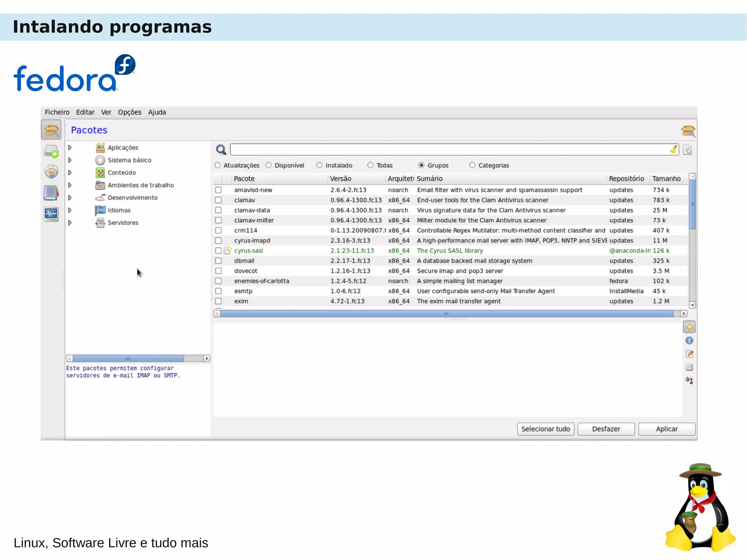This screenshot has height=560, width=747.
Task: Open the pending actions queue sidebar icon
Action: click(x=51, y=151)
